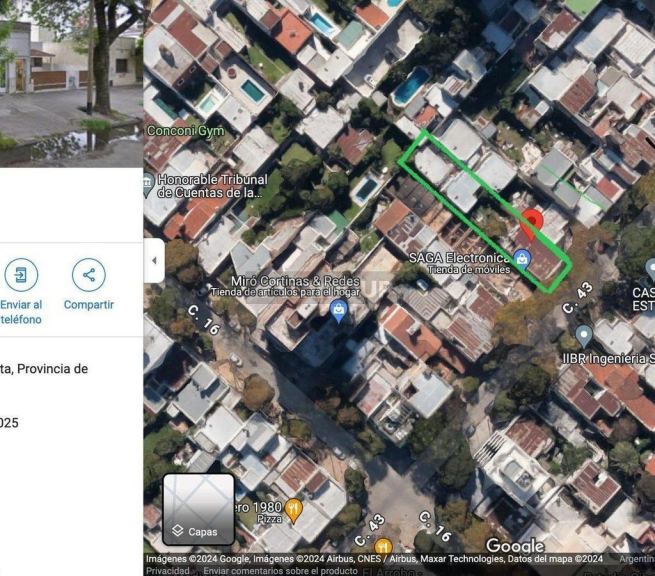This screenshot has width=655, height=576.
Task: Click Tienda de artículos para el hogar subtitle
Action: [x=285, y=292]
